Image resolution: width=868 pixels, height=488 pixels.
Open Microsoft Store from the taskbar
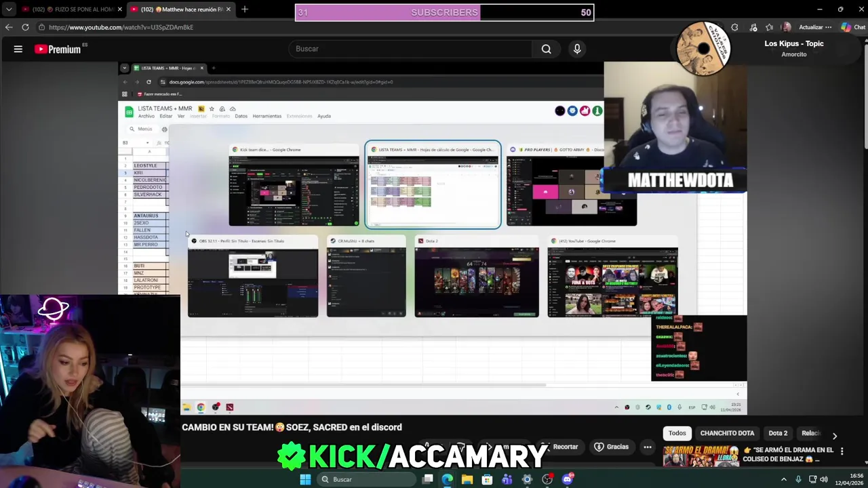(487, 479)
